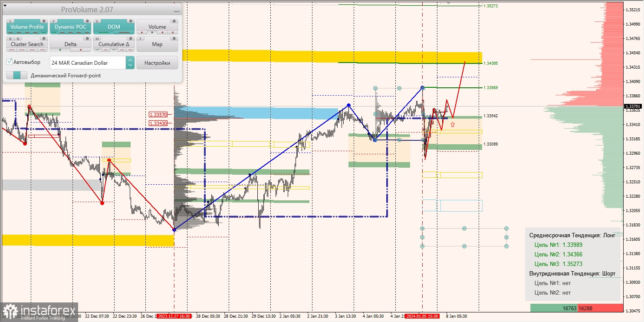Toggle the DOM indicator

click(x=114, y=27)
